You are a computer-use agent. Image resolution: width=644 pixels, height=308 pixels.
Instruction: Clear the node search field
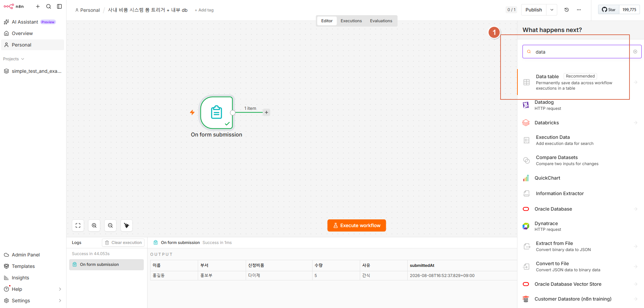[x=635, y=52]
